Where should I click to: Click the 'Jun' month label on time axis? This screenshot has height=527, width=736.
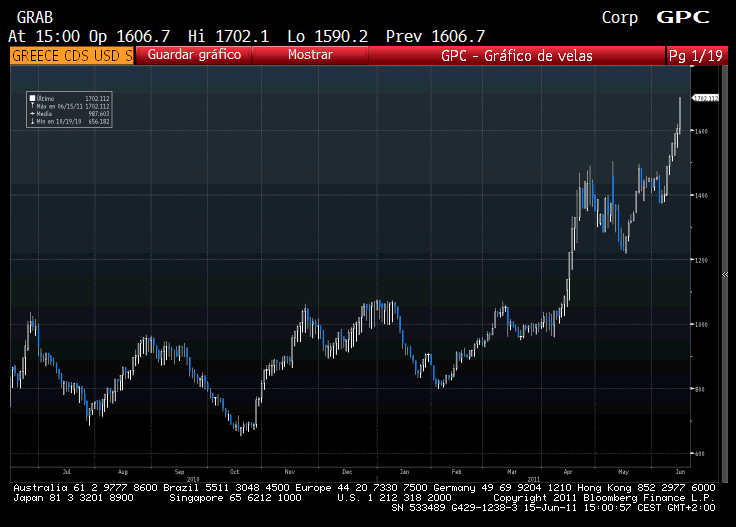680,472
